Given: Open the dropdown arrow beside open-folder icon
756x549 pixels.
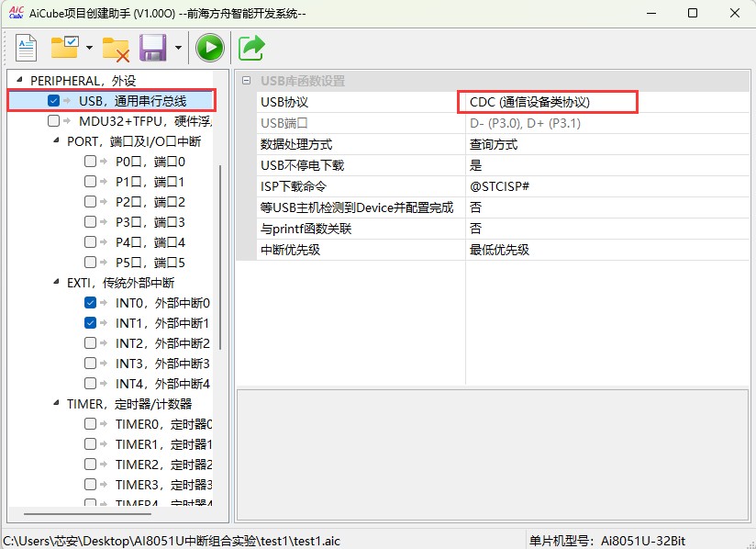Looking at the screenshot, I should (x=89, y=47).
